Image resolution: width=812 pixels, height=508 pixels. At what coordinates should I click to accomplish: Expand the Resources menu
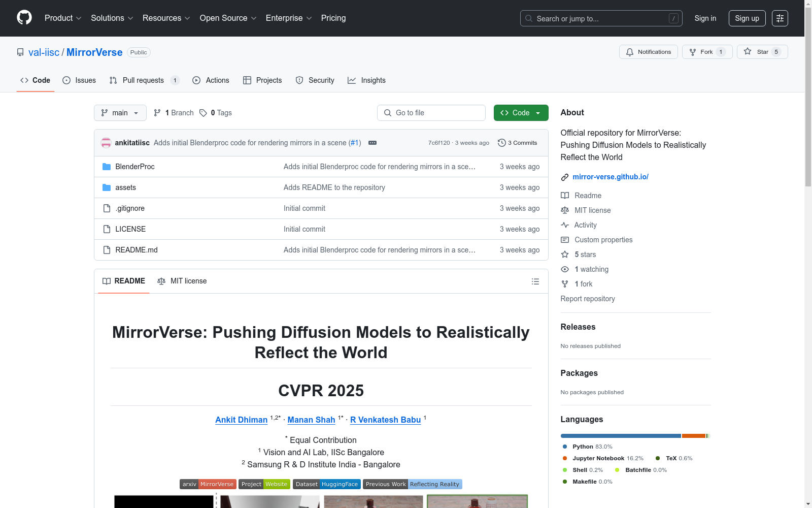pyautogui.click(x=166, y=18)
